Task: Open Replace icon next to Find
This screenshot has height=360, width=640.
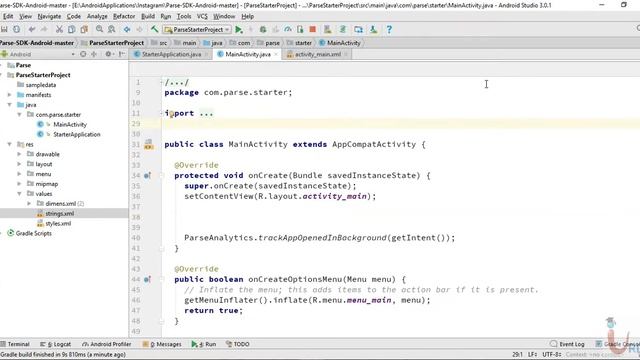Action: [x=111, y=29]
